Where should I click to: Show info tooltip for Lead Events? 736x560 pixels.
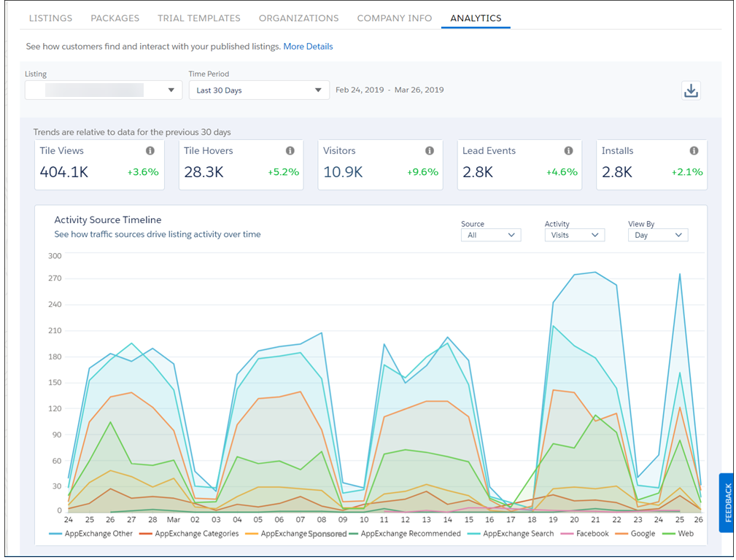point(568,151)
